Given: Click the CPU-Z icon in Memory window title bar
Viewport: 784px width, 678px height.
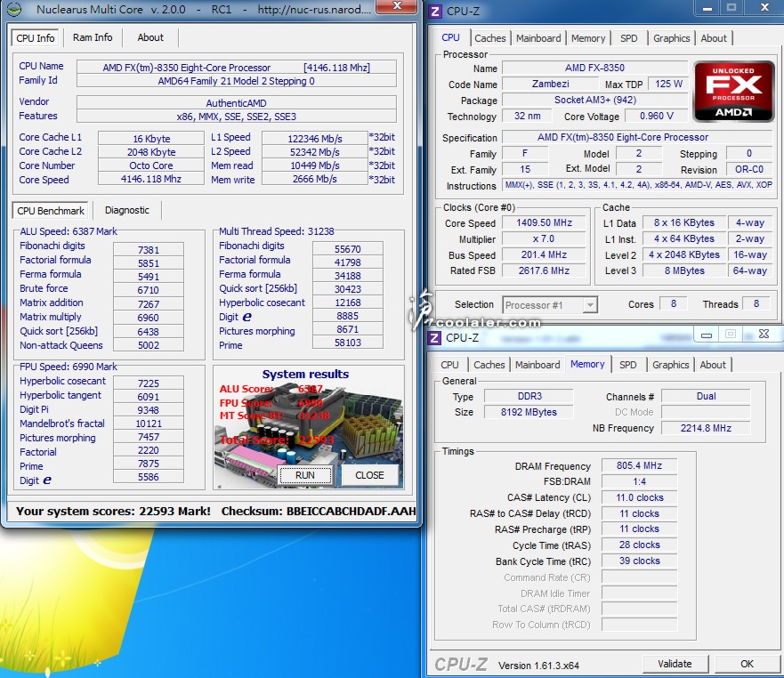Looking at the screenshot, I should [x=434, y=338].
